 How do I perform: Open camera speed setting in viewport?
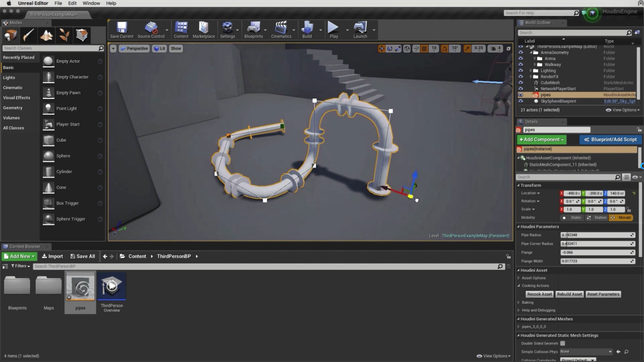click(x=495, y=49)
